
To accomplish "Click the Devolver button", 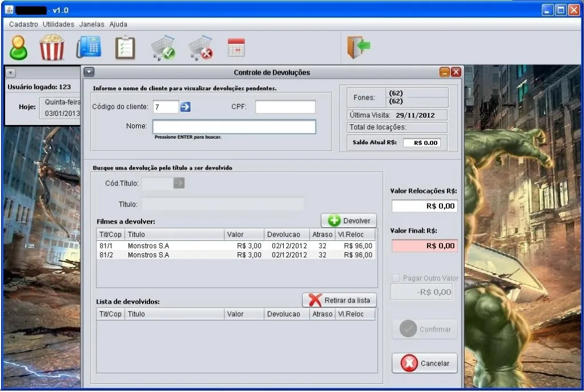I will pos(349,221).
